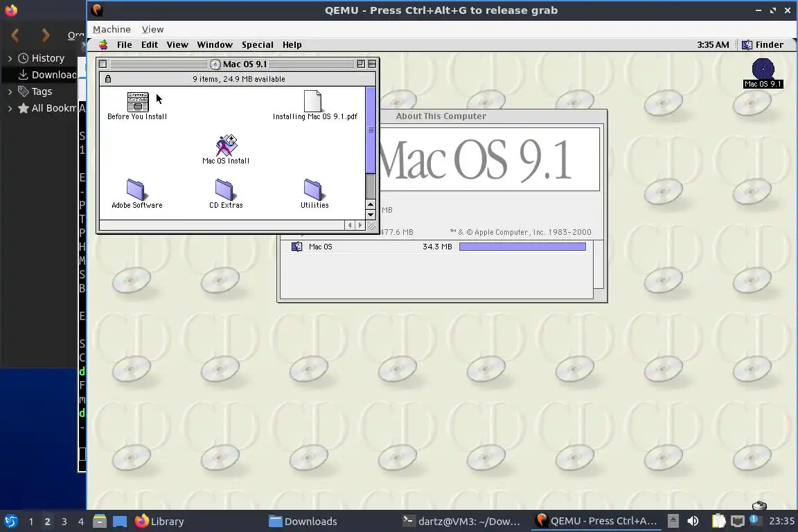
Task: Open the Apple menu icon
Action: [103, 45]
